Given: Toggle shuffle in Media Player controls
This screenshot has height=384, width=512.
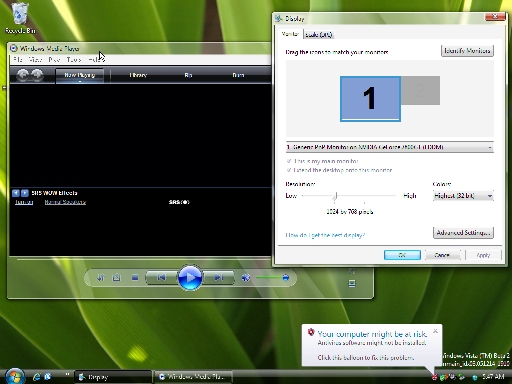Looking at the screenshot, I should coord(101,277).
